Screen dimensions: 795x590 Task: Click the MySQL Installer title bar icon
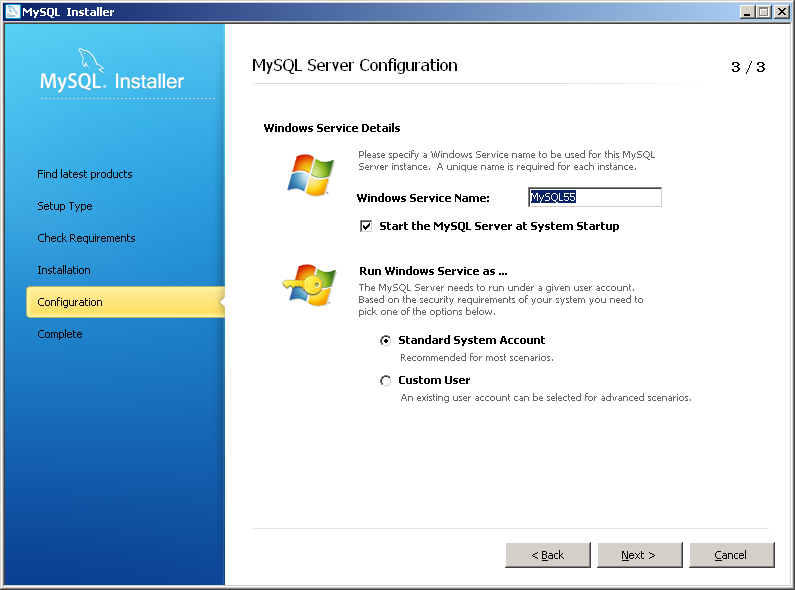tap(12, 11)
